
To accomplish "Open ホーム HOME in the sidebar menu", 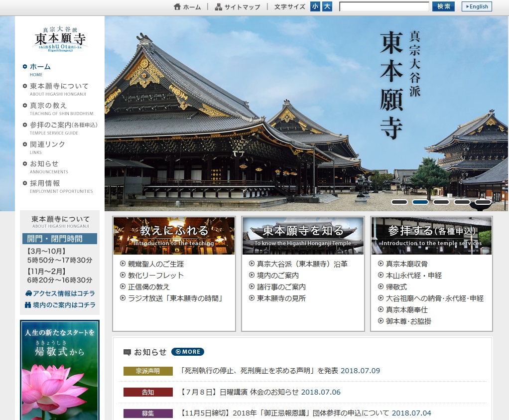I will click(40, 70).
